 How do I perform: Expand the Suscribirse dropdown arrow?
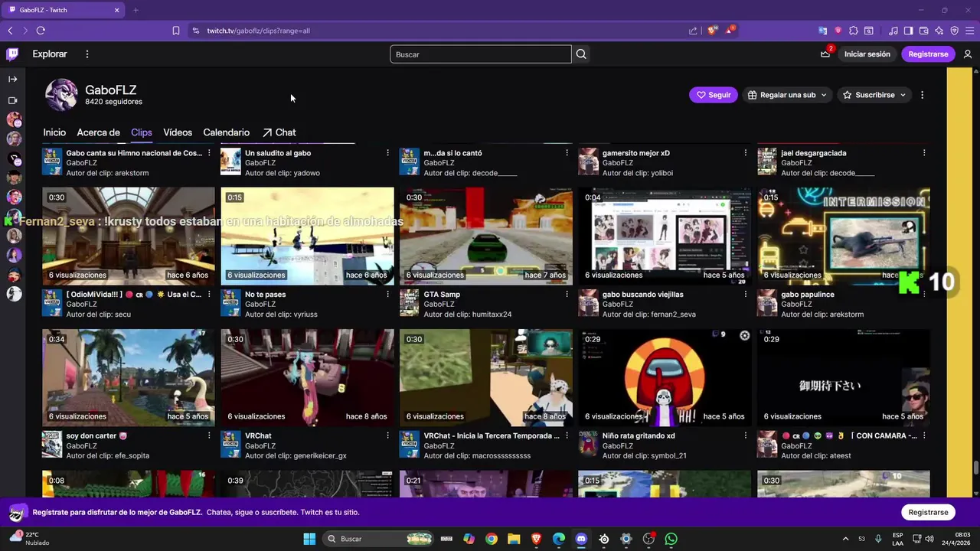click(903, 95)
